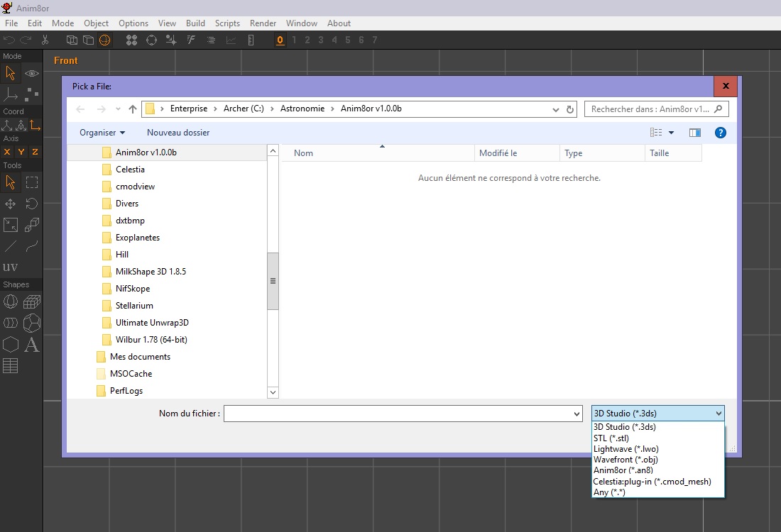Toggle the X axis lock

click(7, 153)
